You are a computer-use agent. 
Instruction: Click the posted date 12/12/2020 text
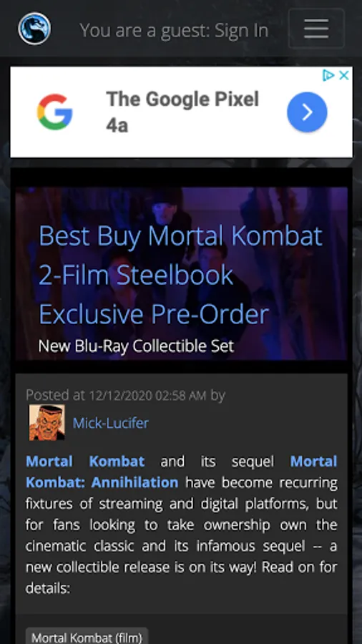click(x=147, y=395)
